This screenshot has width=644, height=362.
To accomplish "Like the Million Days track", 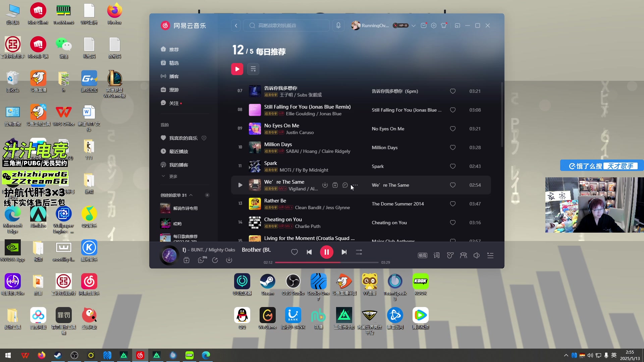I will pos(453,147).
